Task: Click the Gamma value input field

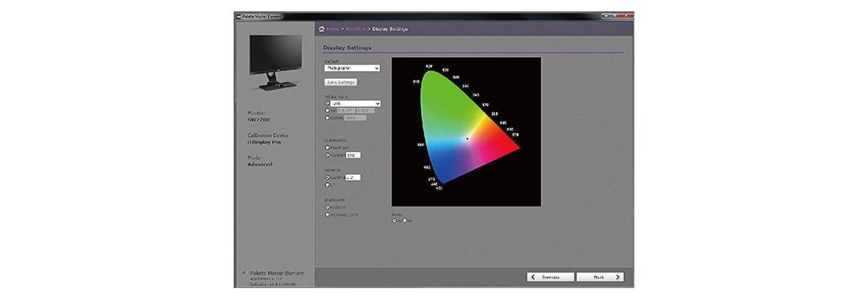Action: click(353, 177)
